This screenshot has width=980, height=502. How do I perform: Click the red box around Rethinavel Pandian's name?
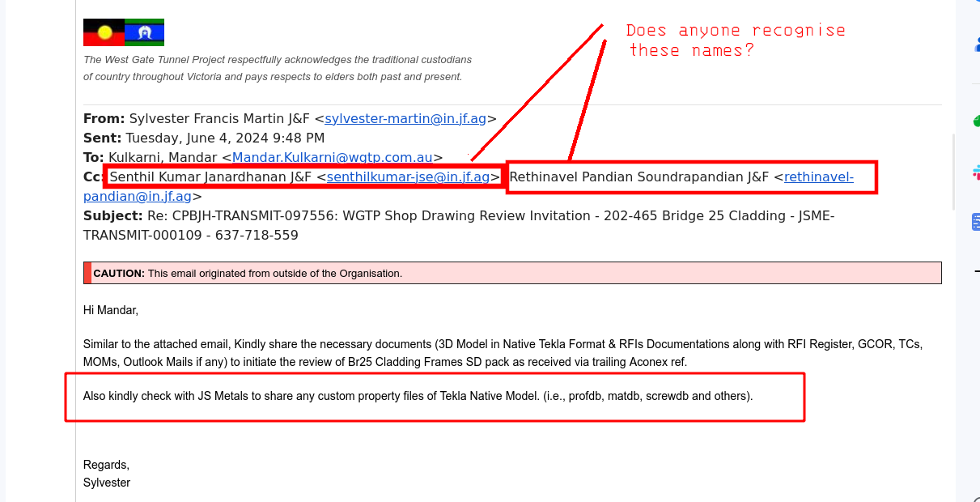tap(692, 177)
